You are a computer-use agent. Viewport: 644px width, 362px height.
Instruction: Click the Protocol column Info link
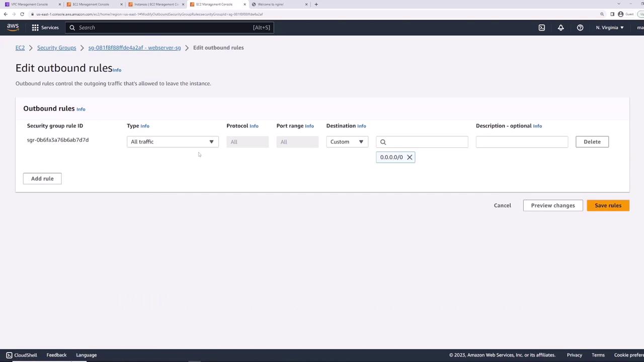(x=254, y=126)
